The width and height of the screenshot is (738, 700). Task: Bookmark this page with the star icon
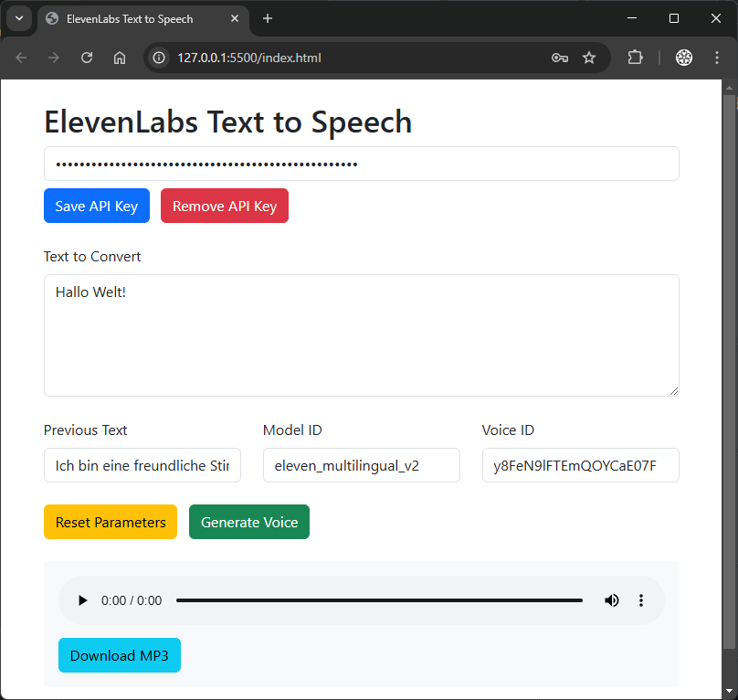pyautogui.click(x=589, y=58)
